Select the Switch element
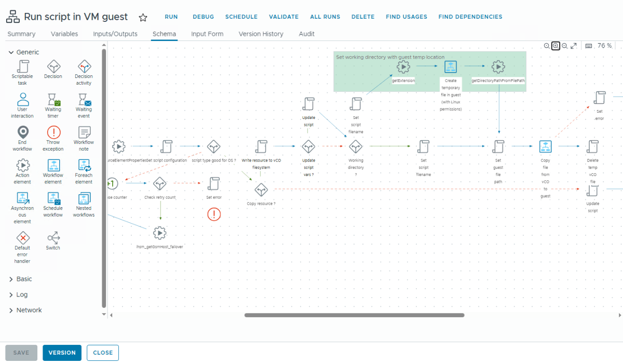623x364 pixels. point(53,237)
